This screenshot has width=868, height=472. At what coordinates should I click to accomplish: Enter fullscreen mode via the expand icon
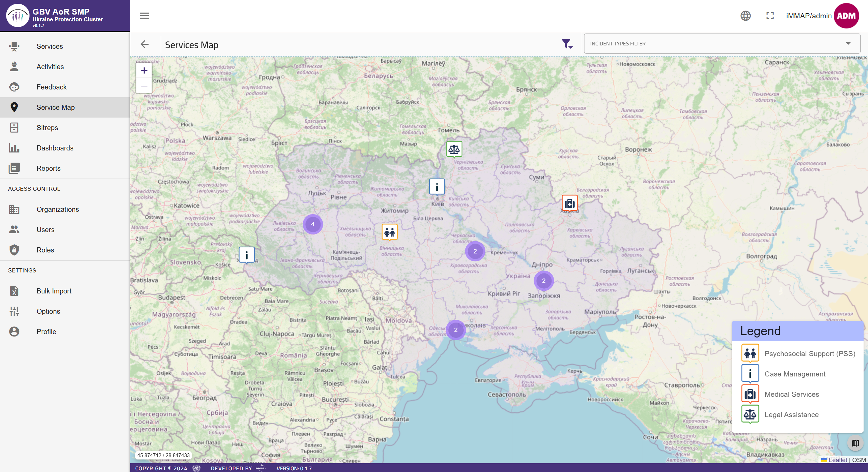[x=770, y=16]
